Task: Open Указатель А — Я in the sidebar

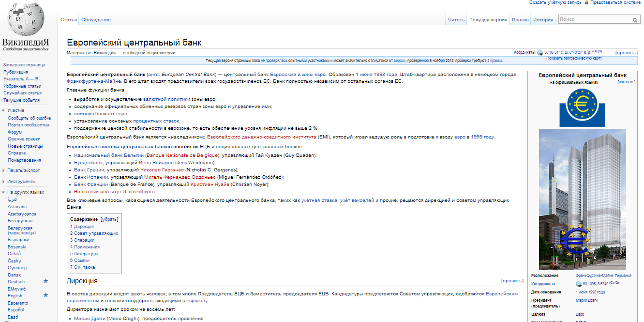Action: [x=21, y=78]
